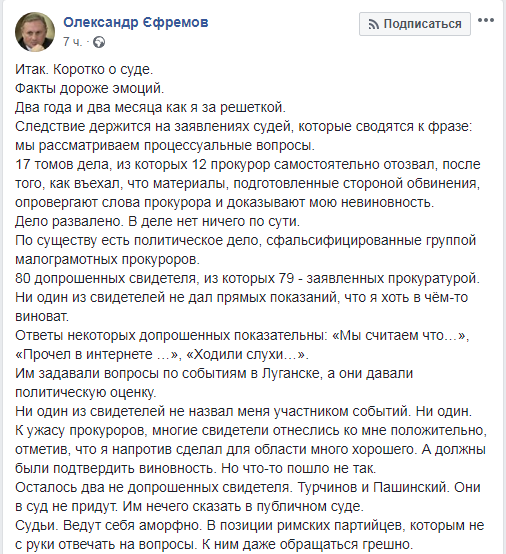Click the sentence 'Дело развалено.'
Image resolution: width=506 pixels, height=554 pixels.
click(69, 222)
